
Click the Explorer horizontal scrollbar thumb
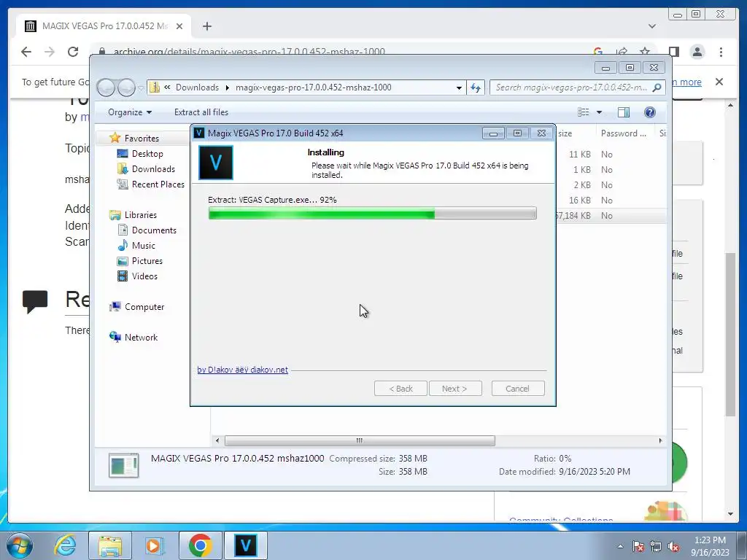(x=360, y=441)
